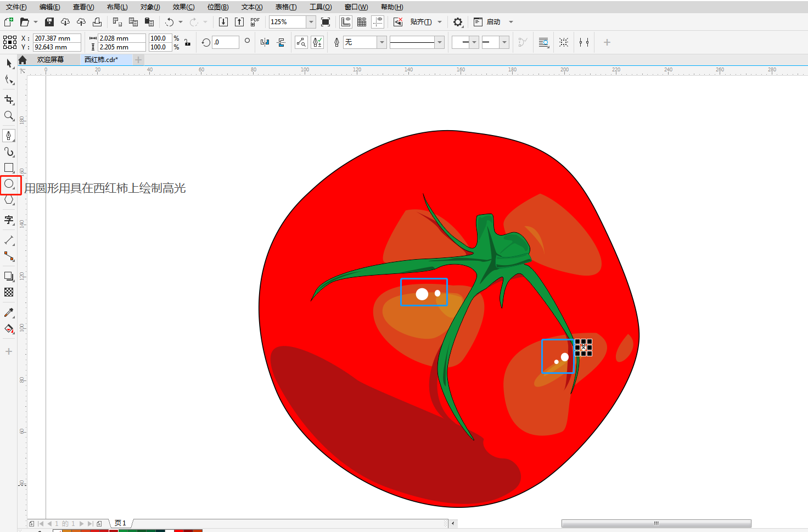
Task: Open a new document tab plus
Action: click(138, 59)
